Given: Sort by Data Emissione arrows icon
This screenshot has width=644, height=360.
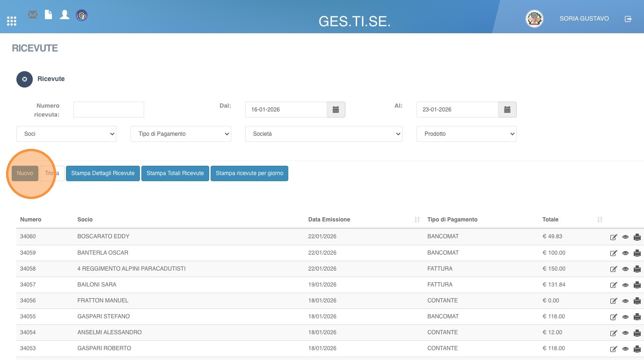Looking at the screenshot, I should pos(417,220).
